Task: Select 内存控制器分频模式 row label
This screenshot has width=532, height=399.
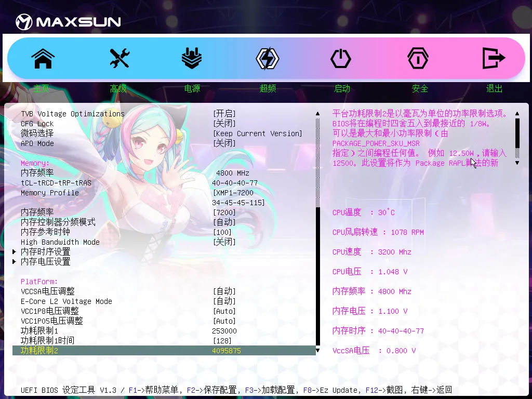Action: pos(58,222)
